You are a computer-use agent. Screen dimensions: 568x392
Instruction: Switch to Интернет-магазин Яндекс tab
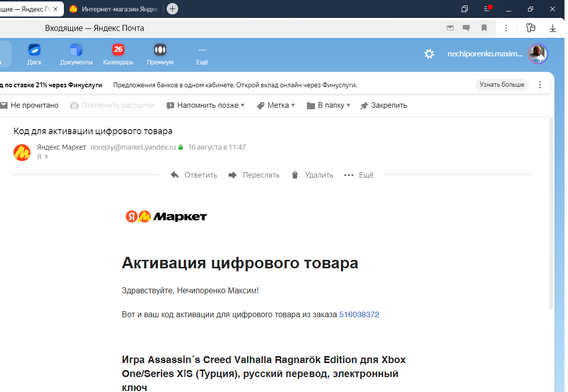pos(114,9)
